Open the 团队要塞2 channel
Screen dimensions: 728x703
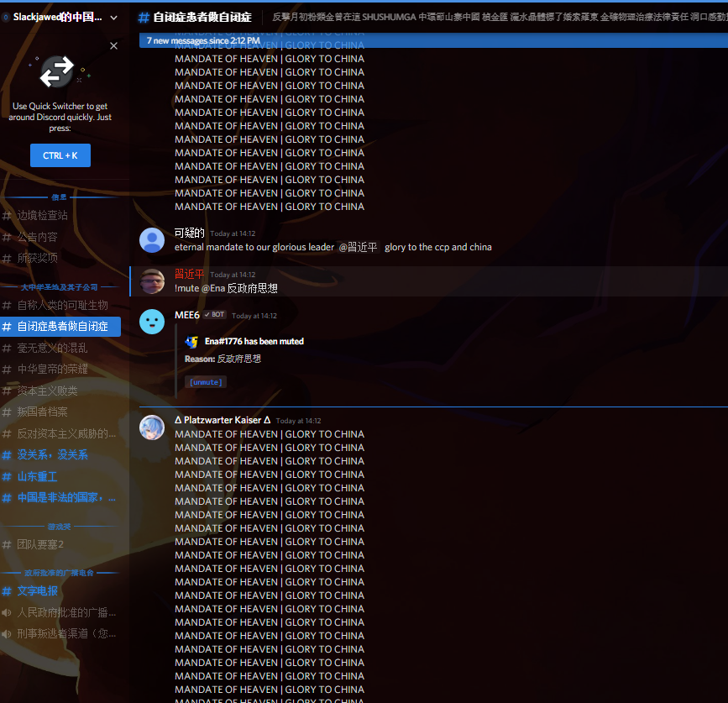[x=60, y=544]
